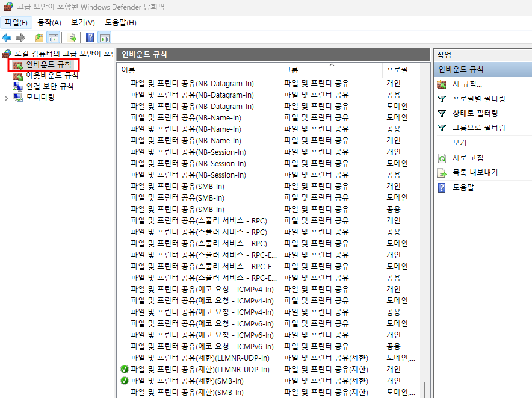The image size is (532, 398).
Task: Click the 아웃바운드 규칙 tree icon
Action: point(17,76)
